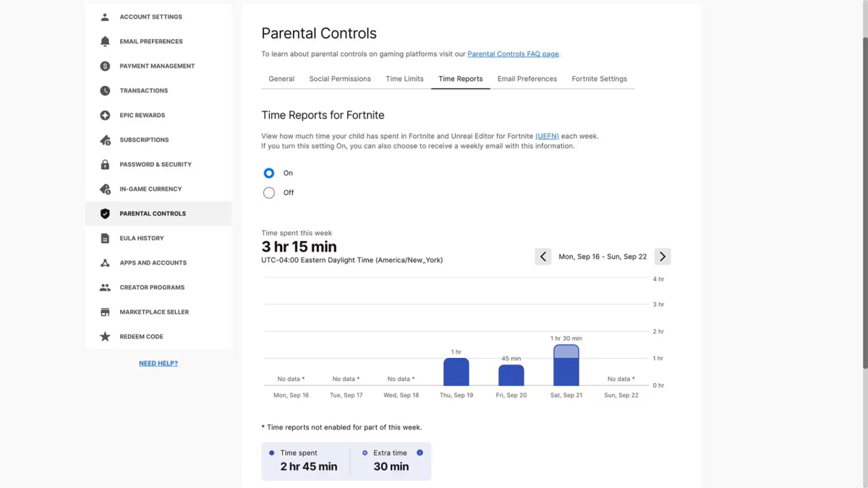This screenshot has height=488, width=868.
Task: Click the Account Settings person icon
Action: click(x=105, y=17)
